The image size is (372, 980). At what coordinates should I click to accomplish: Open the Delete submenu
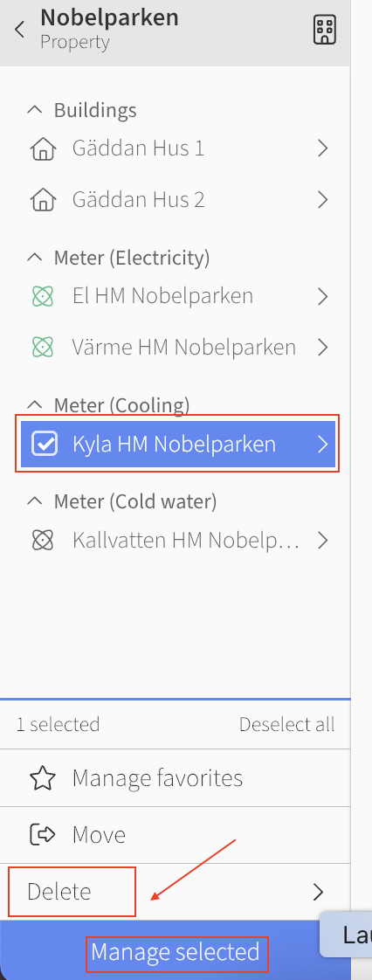(x=175, y=892)
